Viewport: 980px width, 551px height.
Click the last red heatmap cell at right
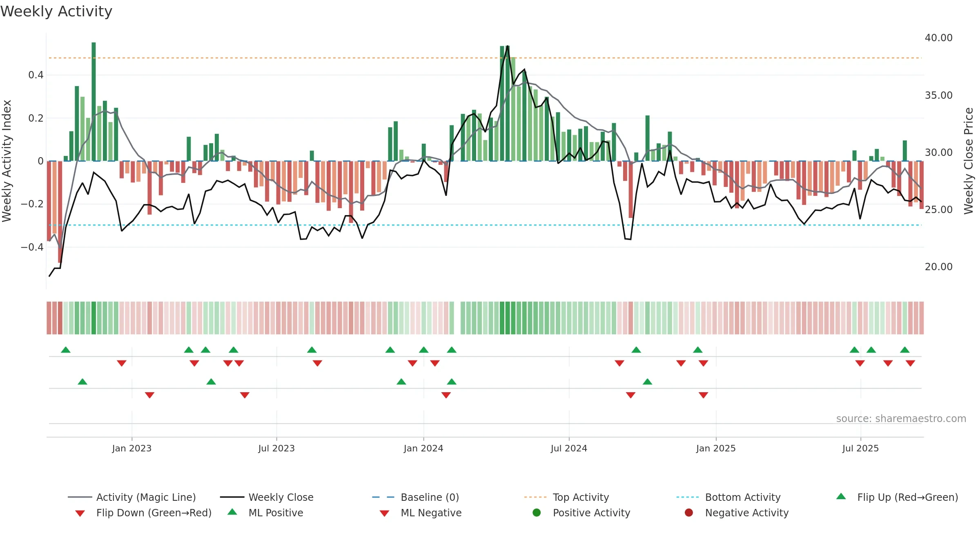pos(922,318)
